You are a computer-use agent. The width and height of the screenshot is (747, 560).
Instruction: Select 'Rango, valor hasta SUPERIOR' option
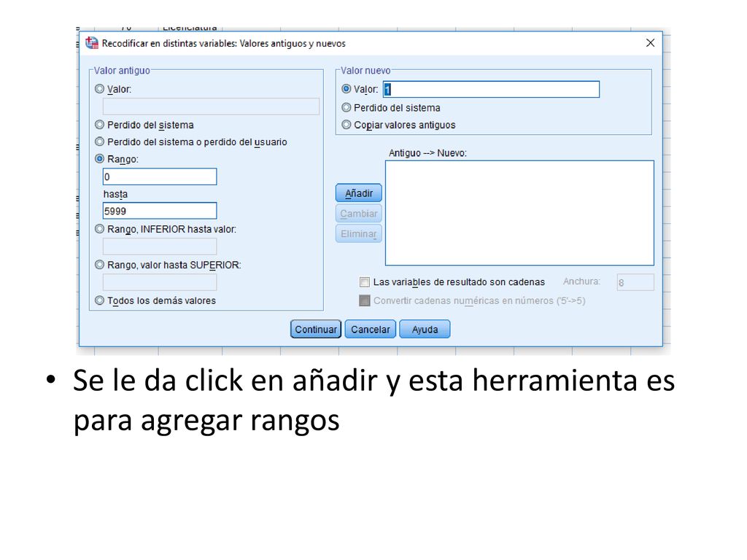click(99, 265)
